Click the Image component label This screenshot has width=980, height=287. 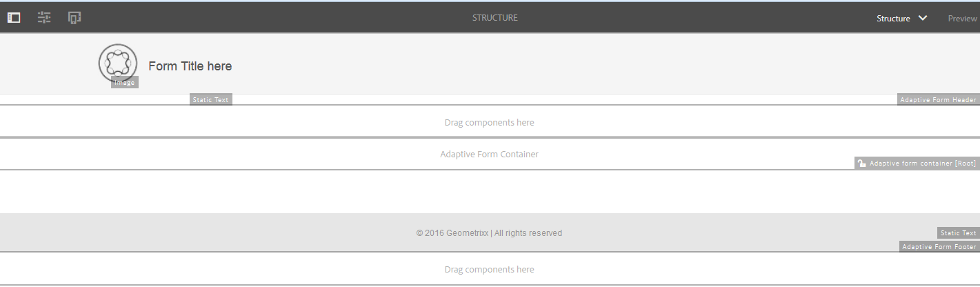pos(125,83)
